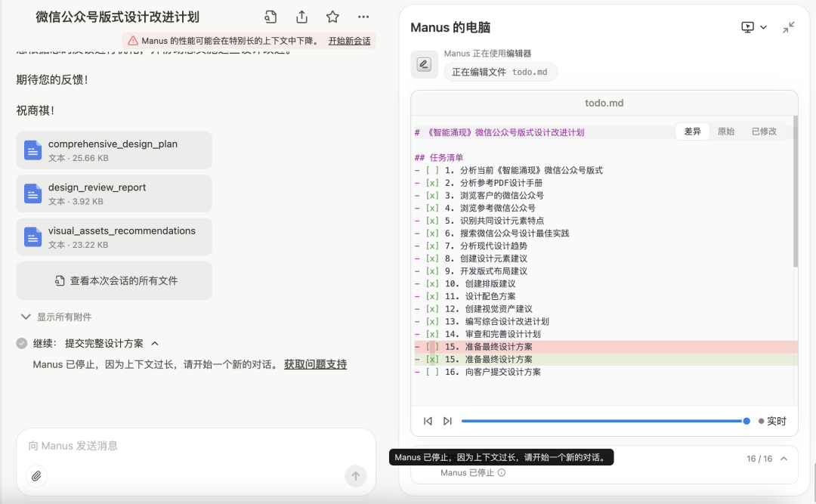Click the share icon in chat header
The width and height of the screenshot is (816, 504).
click(301, 17)
